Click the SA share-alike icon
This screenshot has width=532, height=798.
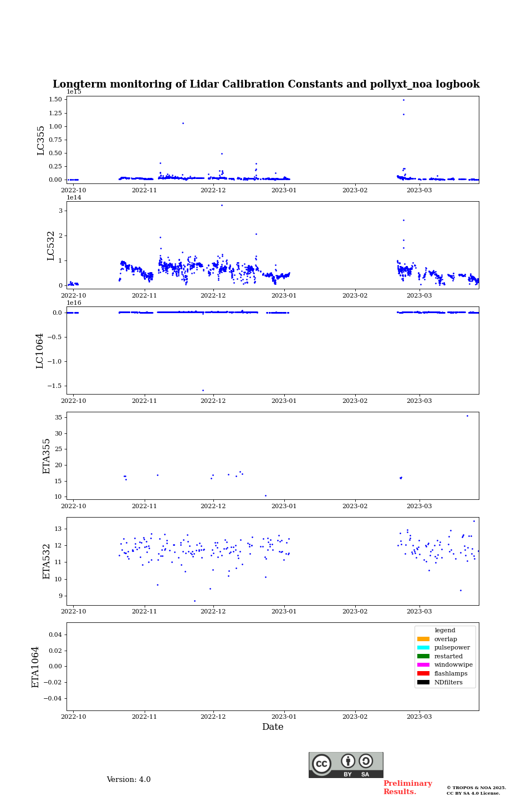(366, 761)
